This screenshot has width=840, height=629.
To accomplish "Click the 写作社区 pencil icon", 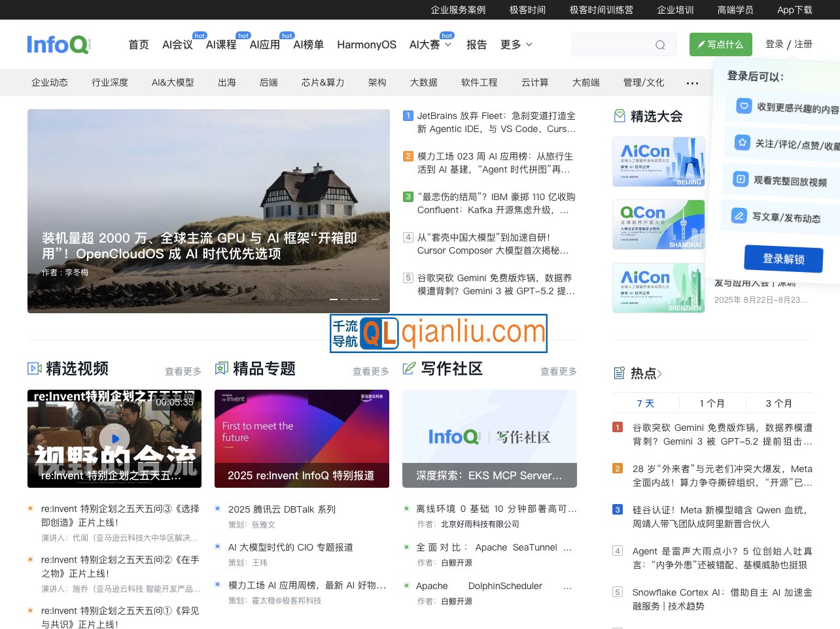I will click(x=409, y=369).
